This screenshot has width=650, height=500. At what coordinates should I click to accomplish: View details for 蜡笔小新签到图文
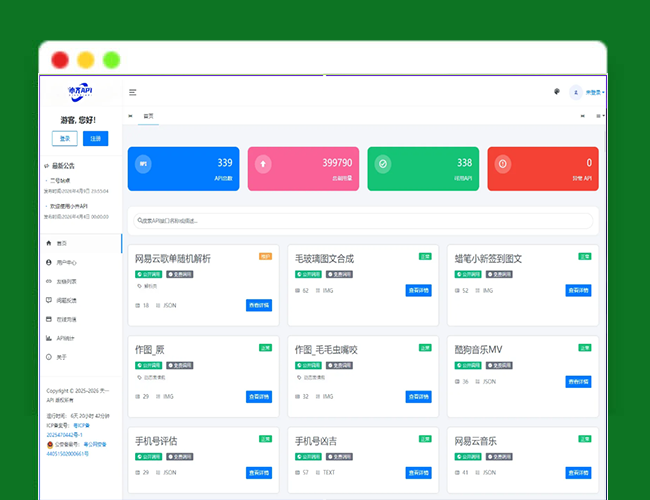[578, 290]
